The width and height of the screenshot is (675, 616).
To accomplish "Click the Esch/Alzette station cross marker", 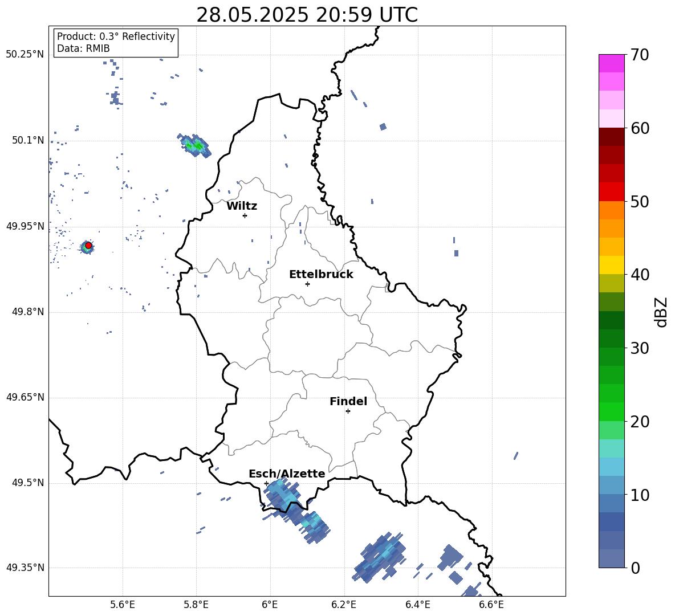I will click(266, 483).
